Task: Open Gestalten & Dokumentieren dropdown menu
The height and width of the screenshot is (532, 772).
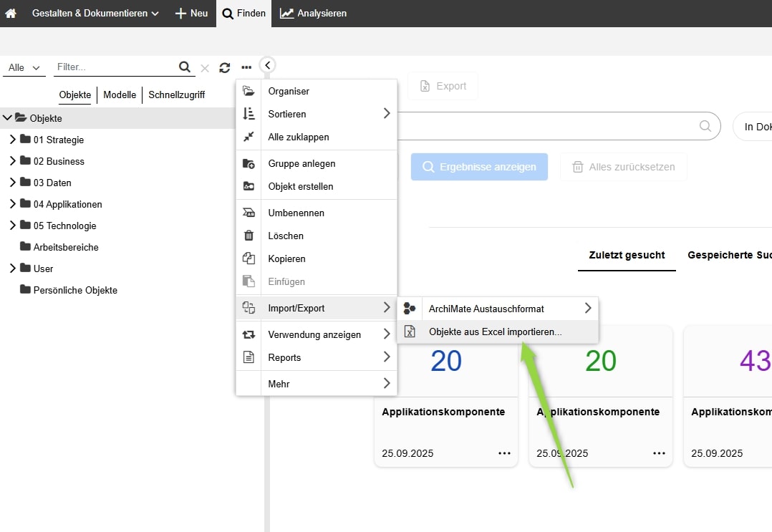Action: click(95, 14)
